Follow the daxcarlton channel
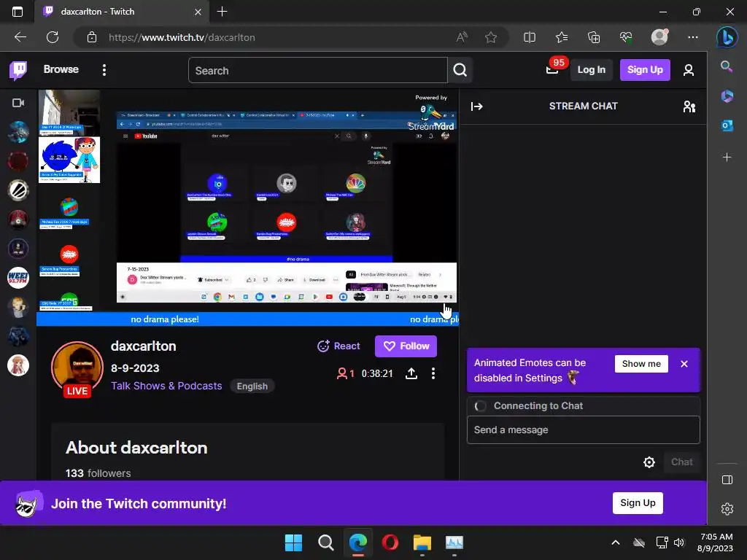The image size is (747, 560). coord(406,346)
